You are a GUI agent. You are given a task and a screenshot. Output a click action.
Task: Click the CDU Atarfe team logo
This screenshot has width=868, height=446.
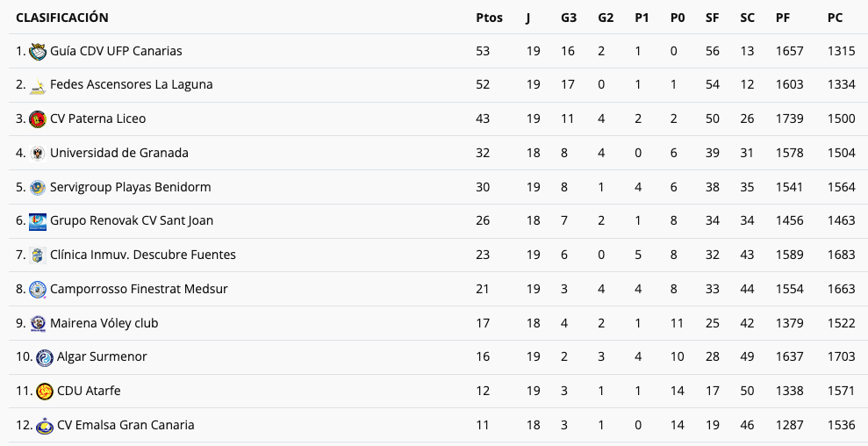click(45, 392)
